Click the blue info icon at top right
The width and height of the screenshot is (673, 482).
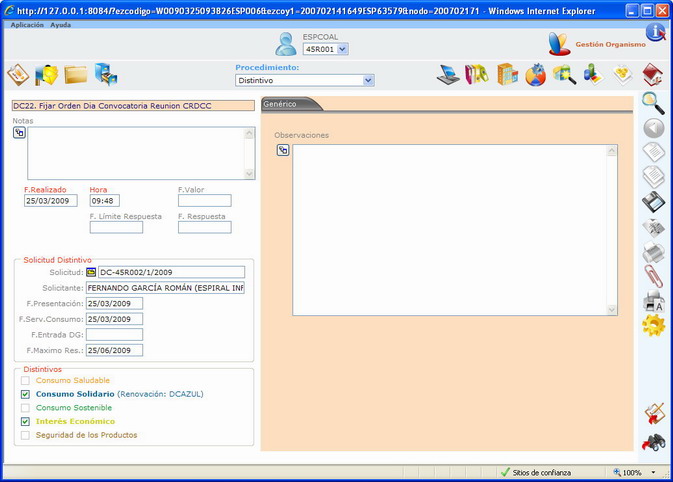point(655,32)
